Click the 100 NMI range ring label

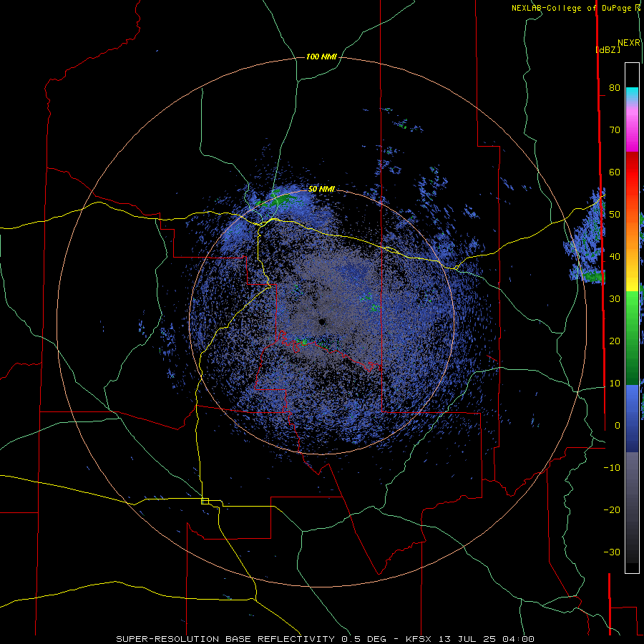tap(321, 57)
